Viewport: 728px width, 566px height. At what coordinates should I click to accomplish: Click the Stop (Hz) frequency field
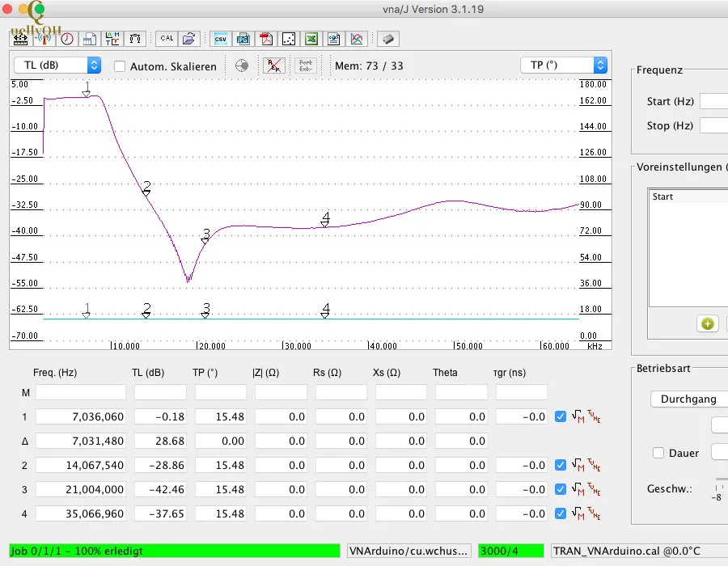click(x=714, y=125)
